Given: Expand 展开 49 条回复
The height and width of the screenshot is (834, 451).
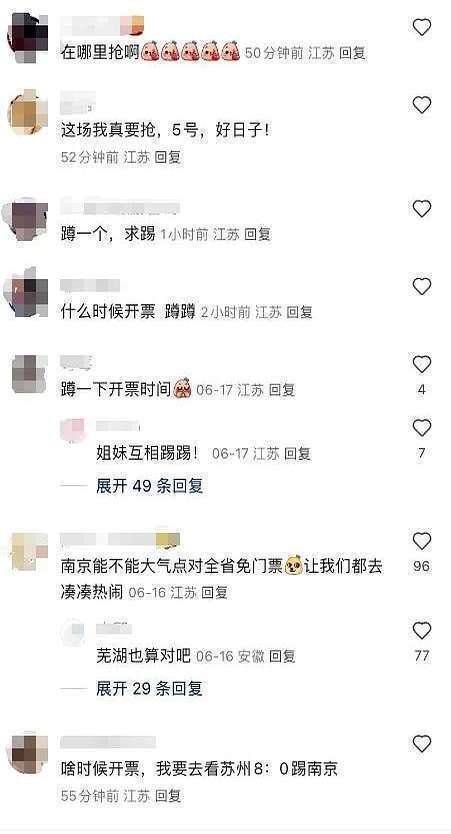Looking at the screenshot, I should [x=149, y=486].
